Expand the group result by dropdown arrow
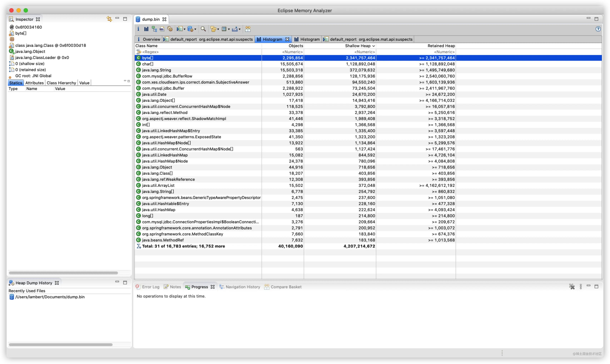This screenshot has height=364, width=610. tap(218, 29)
